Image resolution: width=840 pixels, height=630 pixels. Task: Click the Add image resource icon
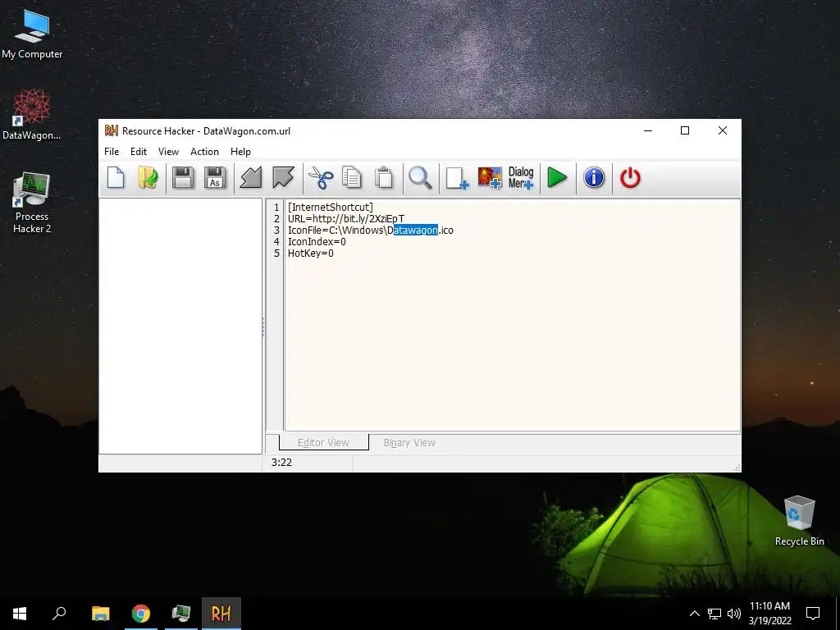point(490,178)
